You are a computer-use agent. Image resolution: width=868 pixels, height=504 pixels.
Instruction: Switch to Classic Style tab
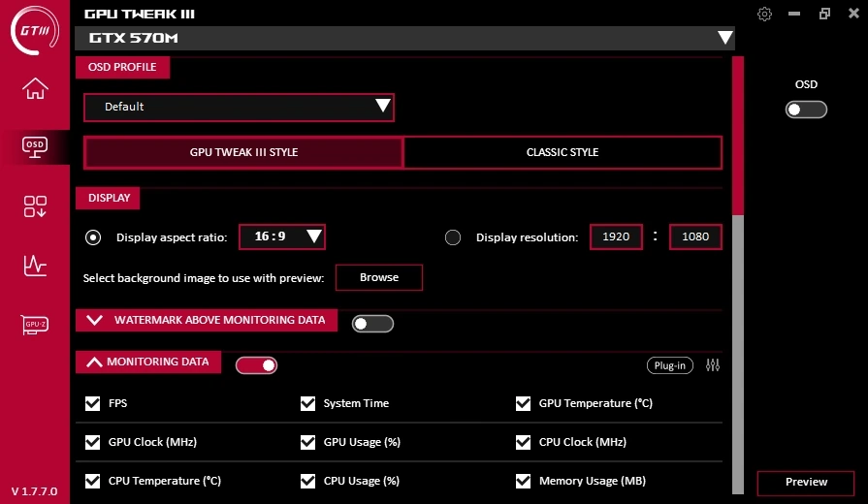tap(563, 152)
